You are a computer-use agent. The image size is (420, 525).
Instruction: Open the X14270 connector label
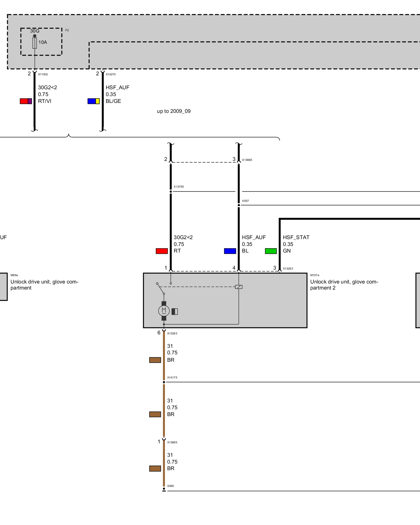(x=111, y=75)
